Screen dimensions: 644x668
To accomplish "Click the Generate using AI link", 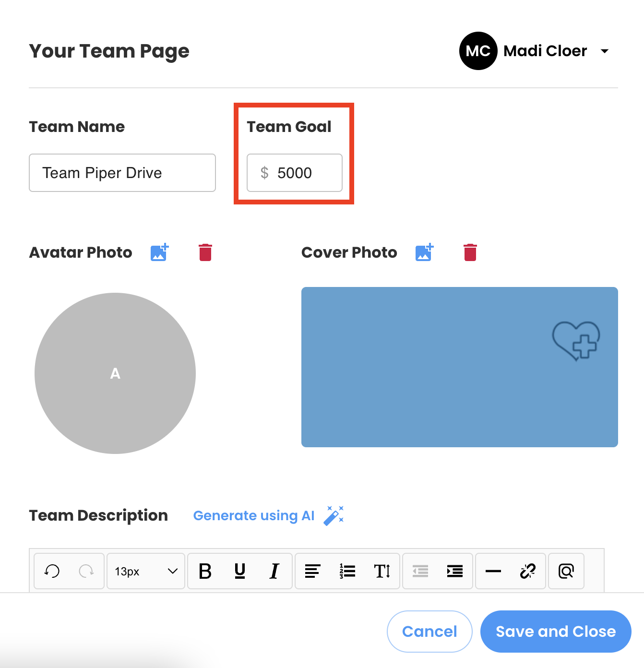I will [254, 515].
